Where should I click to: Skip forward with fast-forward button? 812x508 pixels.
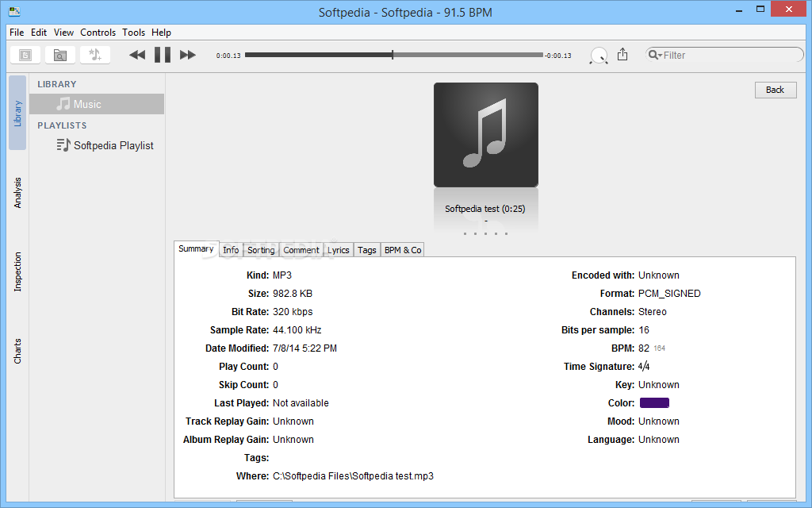tap(187, 55)
